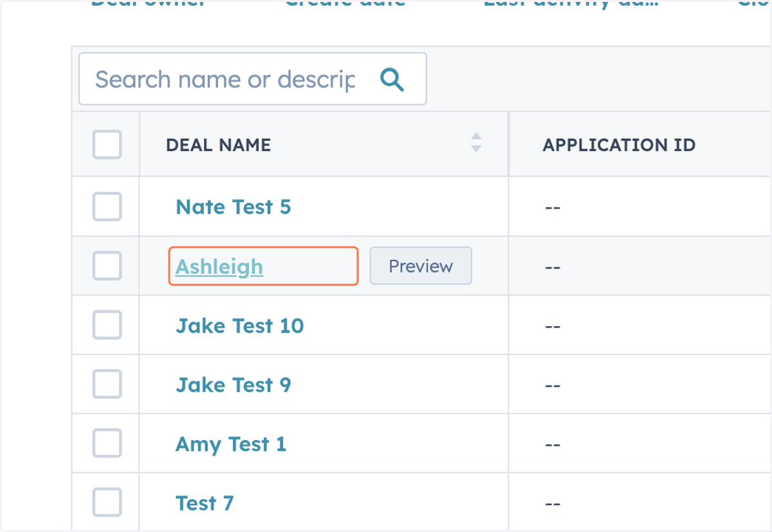The height and width of the screenshot is (532, 772).
Task: Tick the Jake Test 9 checkbox
Action: (107, 384)
